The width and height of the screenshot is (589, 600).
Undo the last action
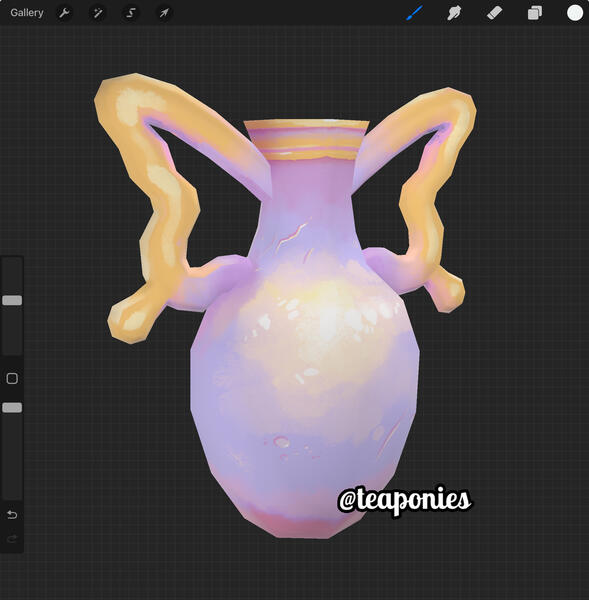(x=12, y=515)
